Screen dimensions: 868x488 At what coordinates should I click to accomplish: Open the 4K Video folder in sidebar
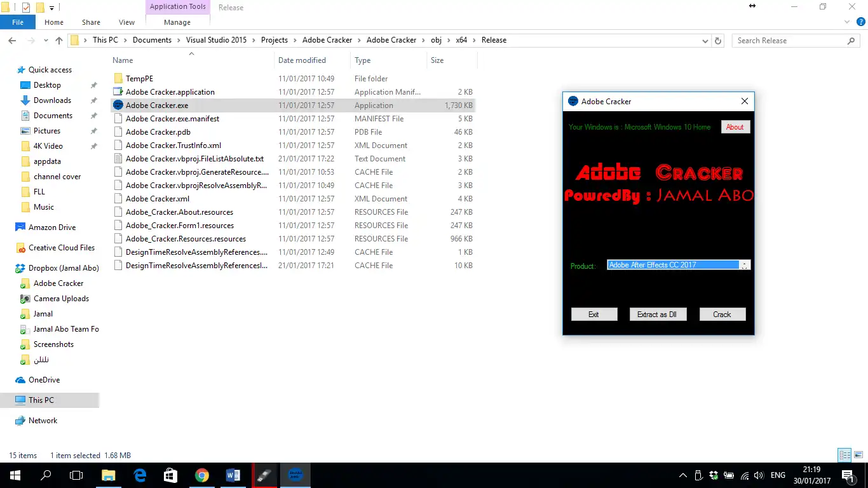(x=48, y=146)
